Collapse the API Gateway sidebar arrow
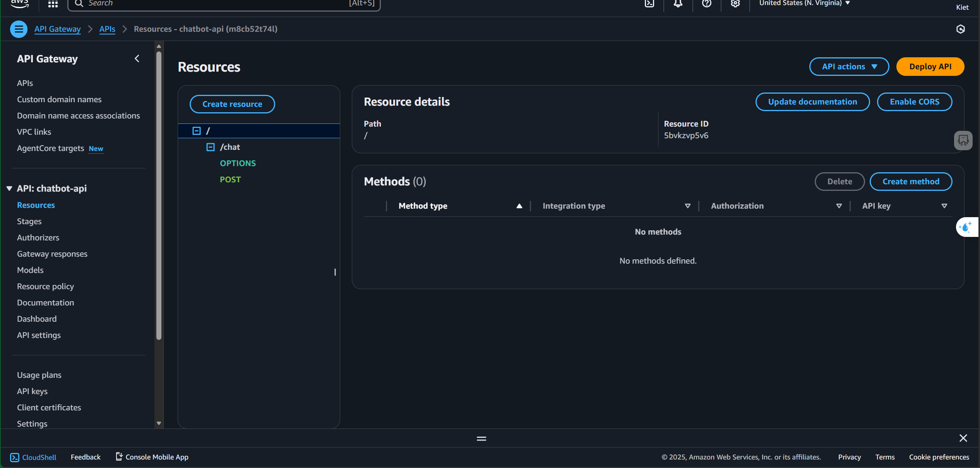 [x=137, y=58]
